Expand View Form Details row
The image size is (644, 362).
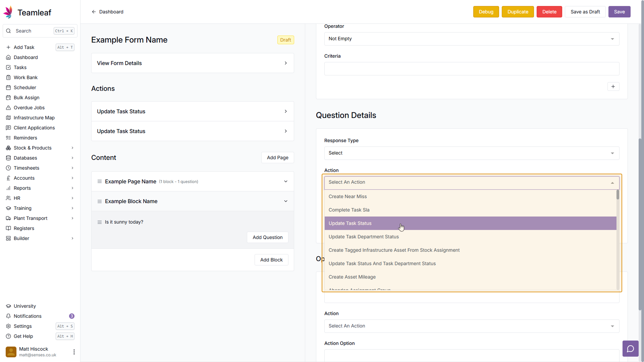[x=193, y=63]
